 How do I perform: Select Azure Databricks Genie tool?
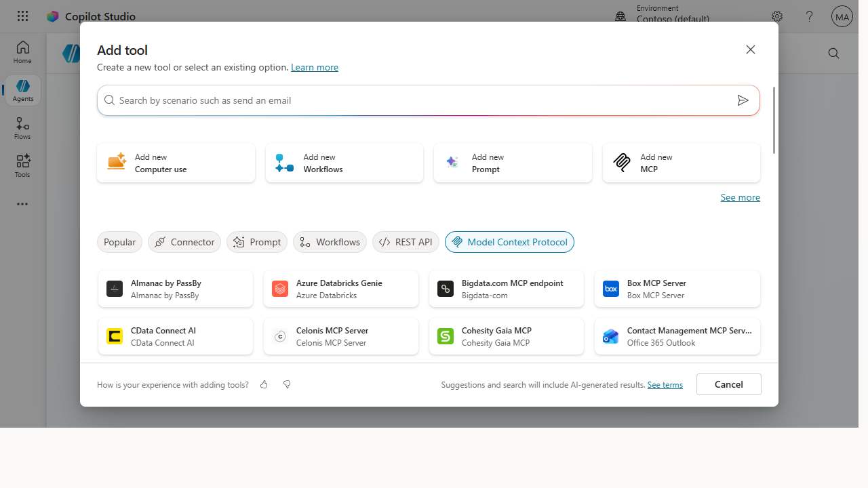341,289
